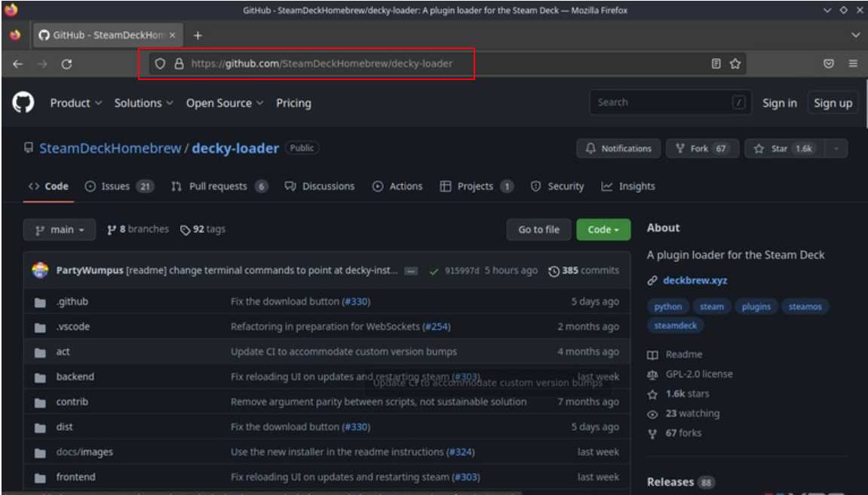Open the Pricing page

coord(293,103)
